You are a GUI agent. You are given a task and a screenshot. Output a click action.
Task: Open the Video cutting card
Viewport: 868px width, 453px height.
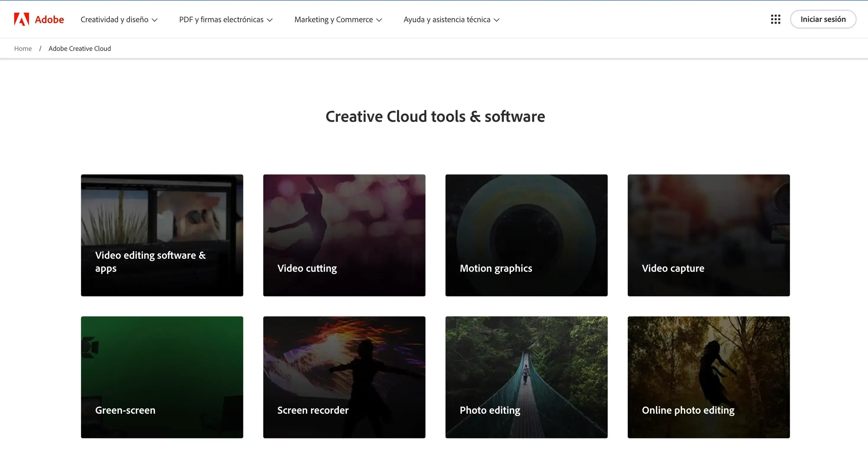tap(344, 235)
